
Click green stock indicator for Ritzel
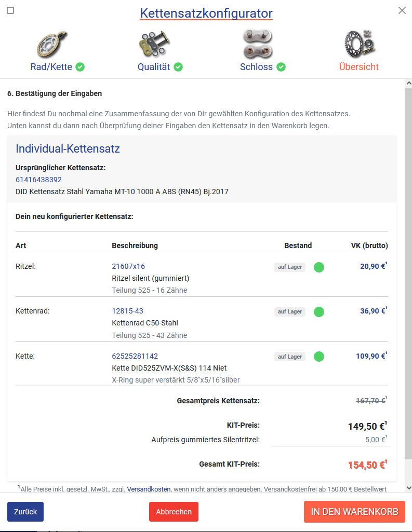(319, 267)
